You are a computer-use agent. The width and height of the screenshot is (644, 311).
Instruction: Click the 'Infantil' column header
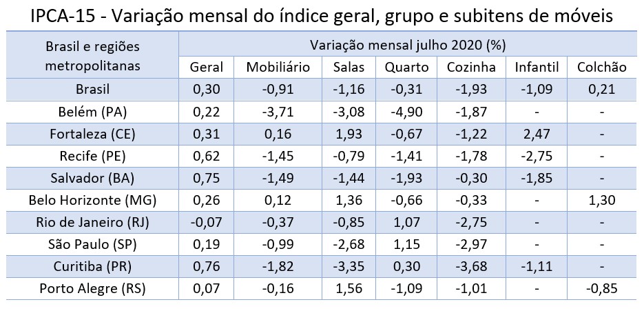click(x=534, y=67)
